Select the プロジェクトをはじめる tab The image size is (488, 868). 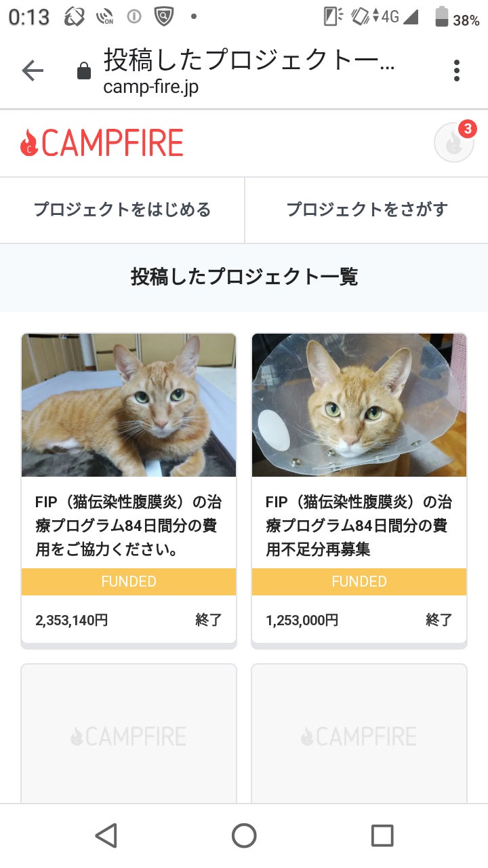point(122,210)
